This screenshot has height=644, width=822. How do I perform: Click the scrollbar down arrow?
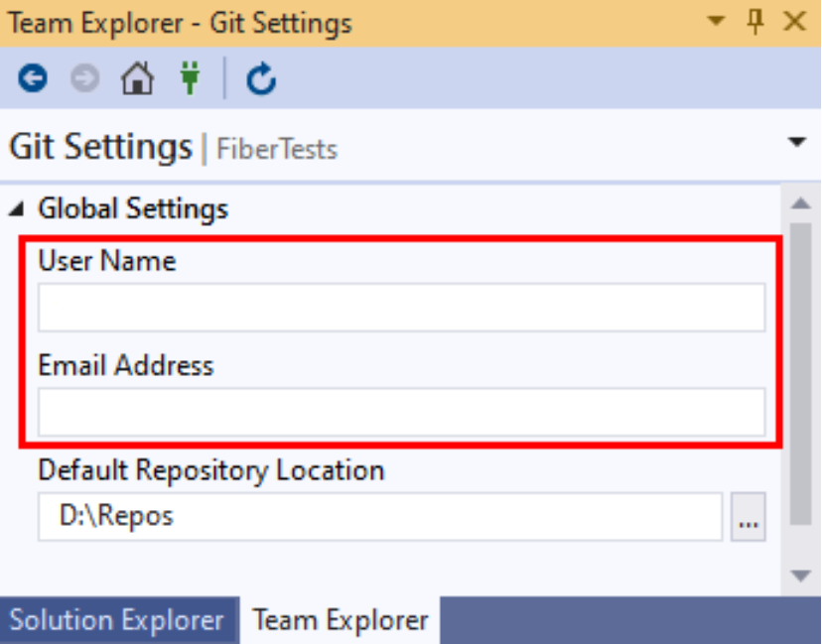pyautogui.click(x=800, y=574)
